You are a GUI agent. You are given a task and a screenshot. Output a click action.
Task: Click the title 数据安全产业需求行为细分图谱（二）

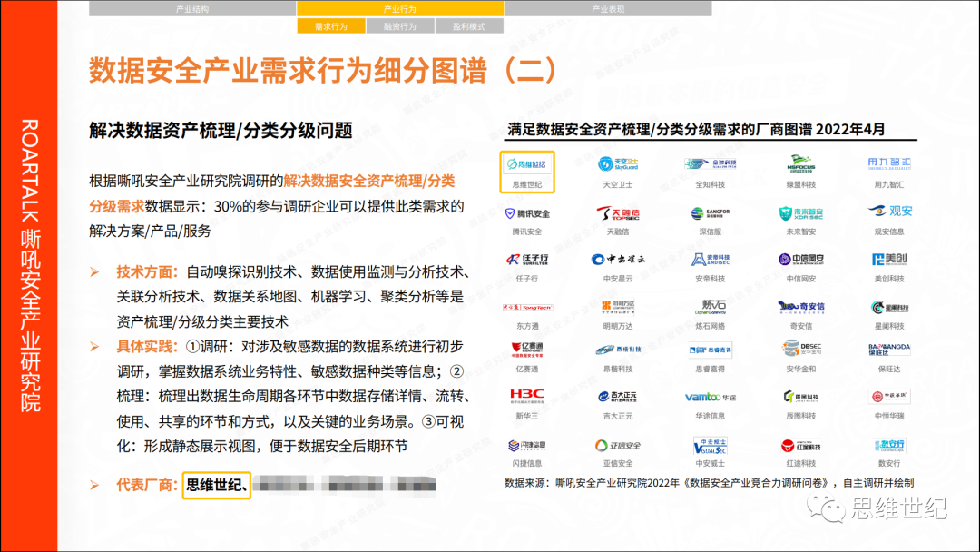point(322,69)
